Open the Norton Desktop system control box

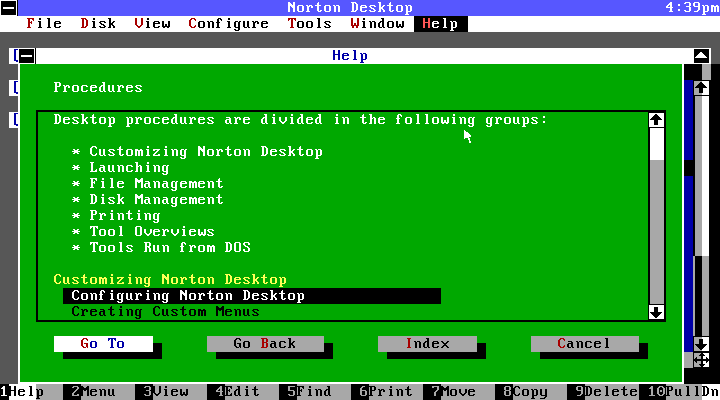[x=9, y=8]
